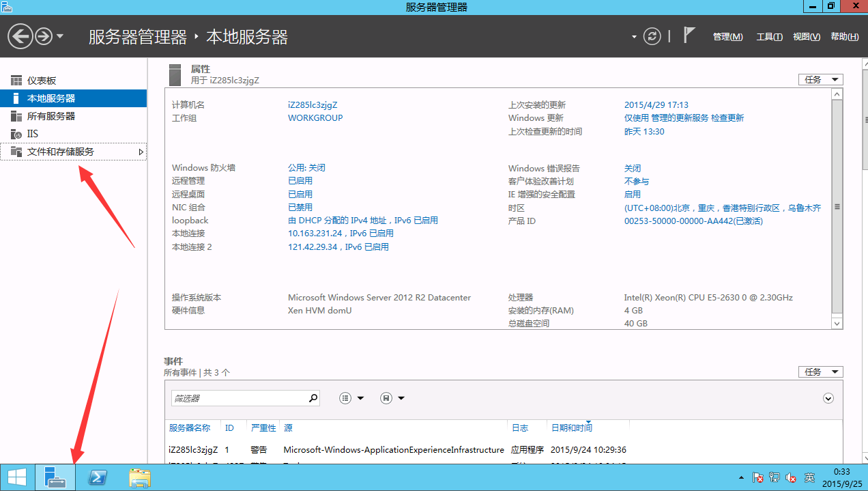Select IIS in the left sidebar
868x491 pixels.
pos(33,134)
